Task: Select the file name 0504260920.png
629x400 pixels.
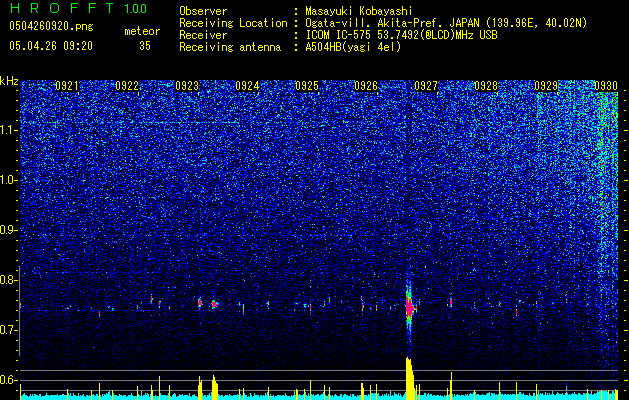Action: (51, 26)
